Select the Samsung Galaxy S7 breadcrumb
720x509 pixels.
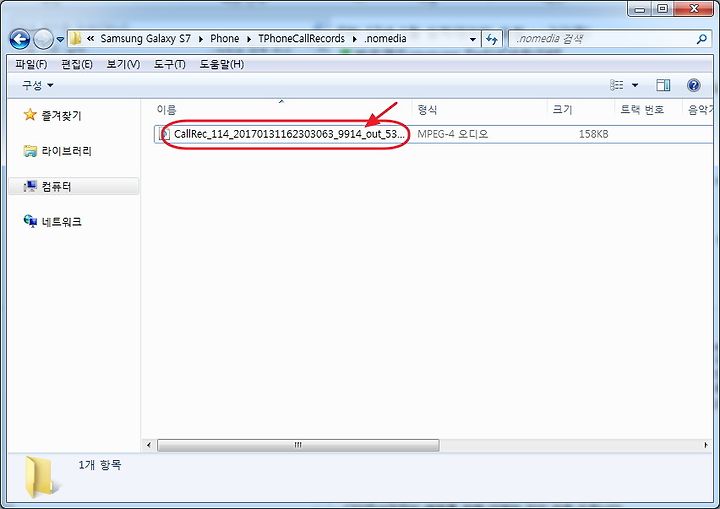tap(145, 39)
